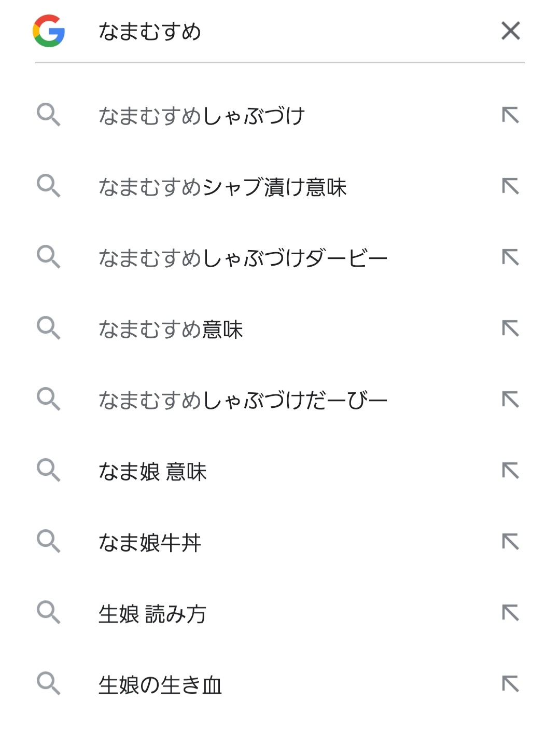This screenshot has width=560, height=729.
Task: Open suggestion なまむすめ意味
Action: (171, 329)
